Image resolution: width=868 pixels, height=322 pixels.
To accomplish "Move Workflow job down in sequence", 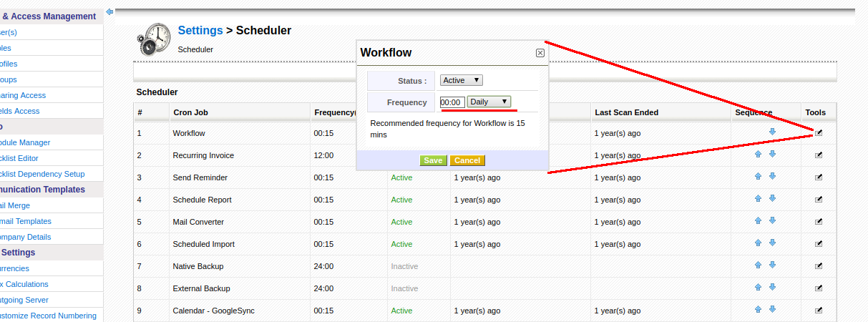I will pos(772,132).
